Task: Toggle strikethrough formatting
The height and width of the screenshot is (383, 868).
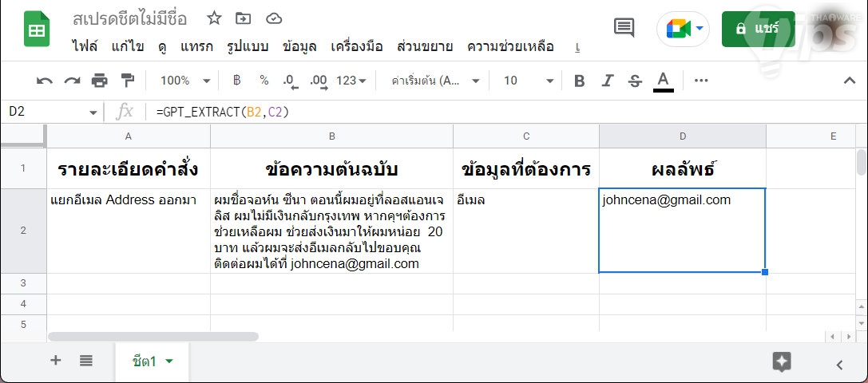Action: [636, 81]
